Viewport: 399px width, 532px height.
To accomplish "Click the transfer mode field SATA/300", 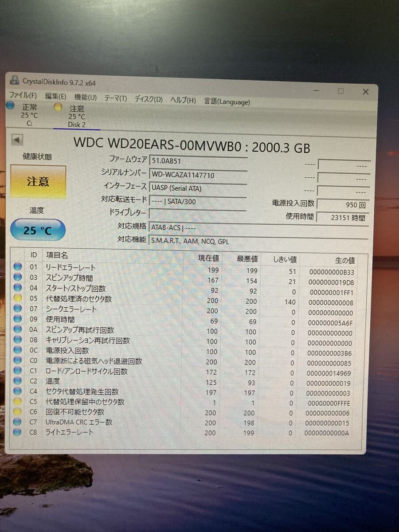I will point(198,201).
